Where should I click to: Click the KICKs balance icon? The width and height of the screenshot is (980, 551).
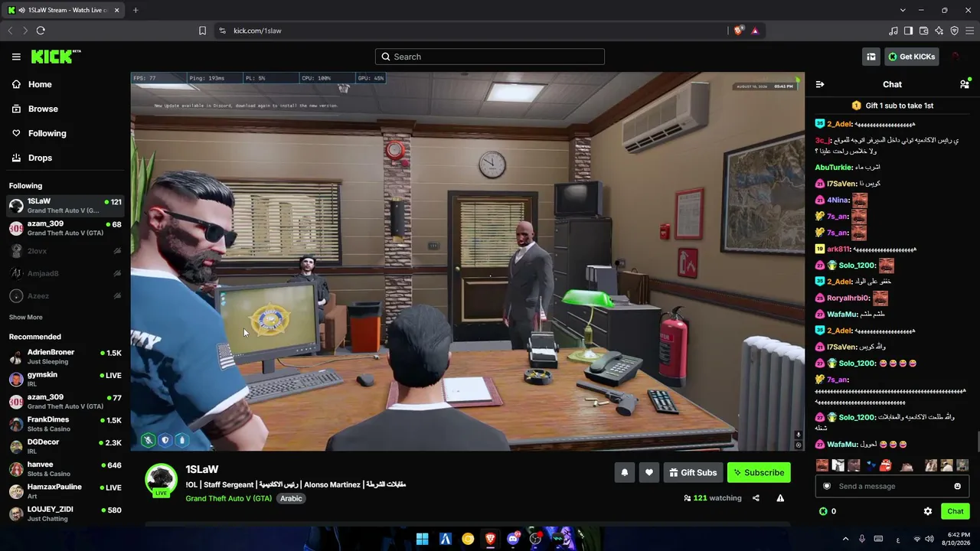coord(823,511)
